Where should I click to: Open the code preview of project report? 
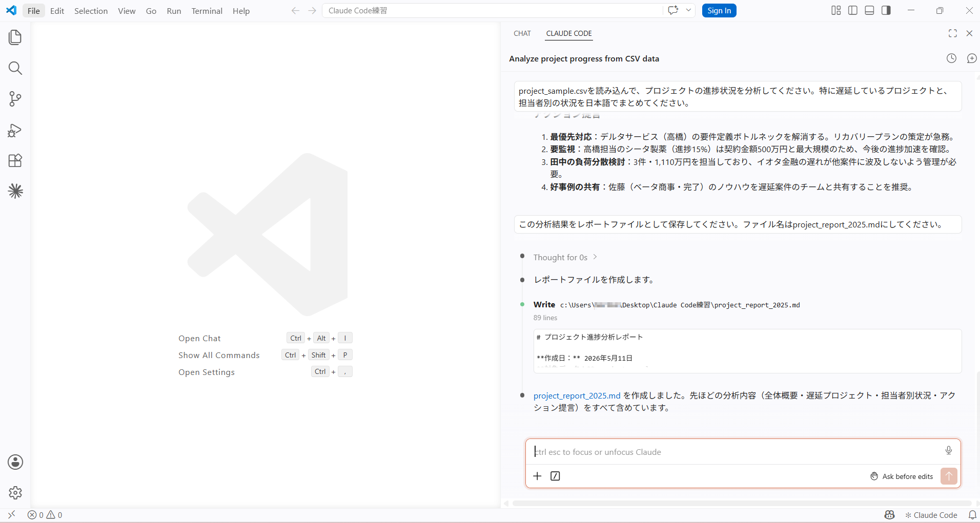coord(747,351)
